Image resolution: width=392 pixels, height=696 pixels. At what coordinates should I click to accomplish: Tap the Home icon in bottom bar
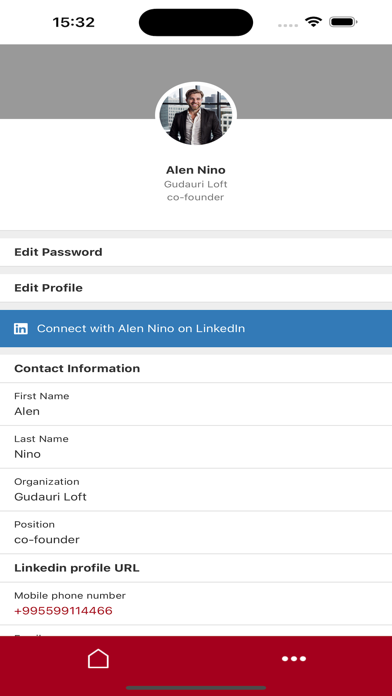click(x=98, y=659)
